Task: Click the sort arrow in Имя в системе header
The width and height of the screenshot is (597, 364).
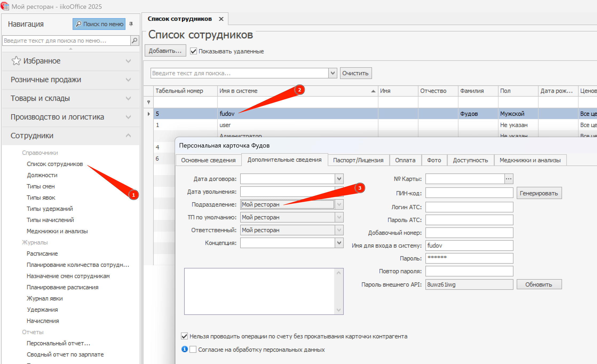Action: pos(373,91)
